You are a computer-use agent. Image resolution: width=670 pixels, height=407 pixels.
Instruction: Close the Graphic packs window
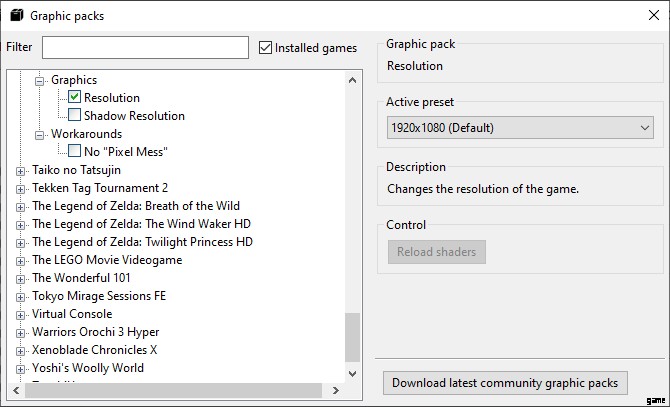(x=653, y=15)
